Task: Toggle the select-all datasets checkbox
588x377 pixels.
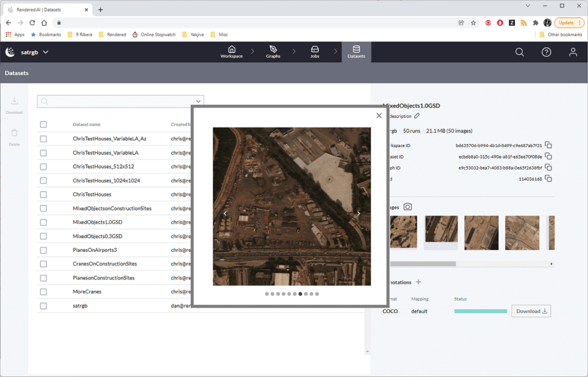Action: pyautogui.click(x=44, y=124)
